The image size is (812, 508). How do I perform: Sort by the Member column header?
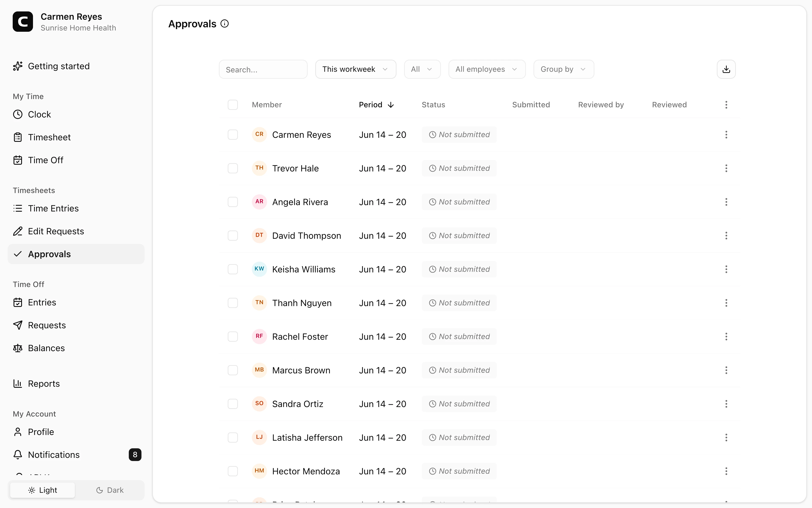pos(267,105)
